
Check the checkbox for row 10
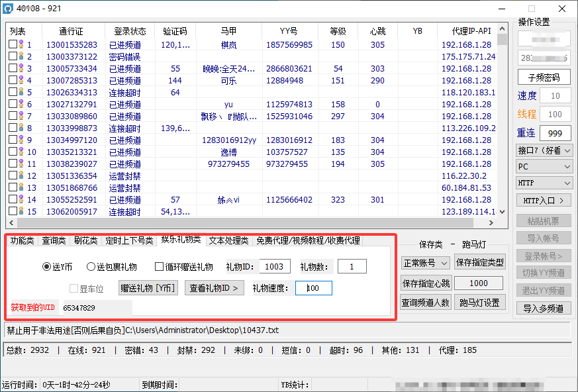13,152
